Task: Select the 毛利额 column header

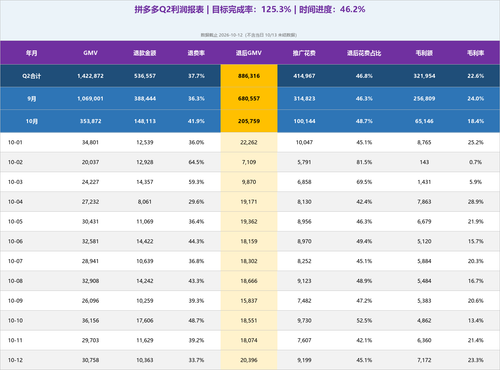Action: pyautogui.click(x=424, y=53)
